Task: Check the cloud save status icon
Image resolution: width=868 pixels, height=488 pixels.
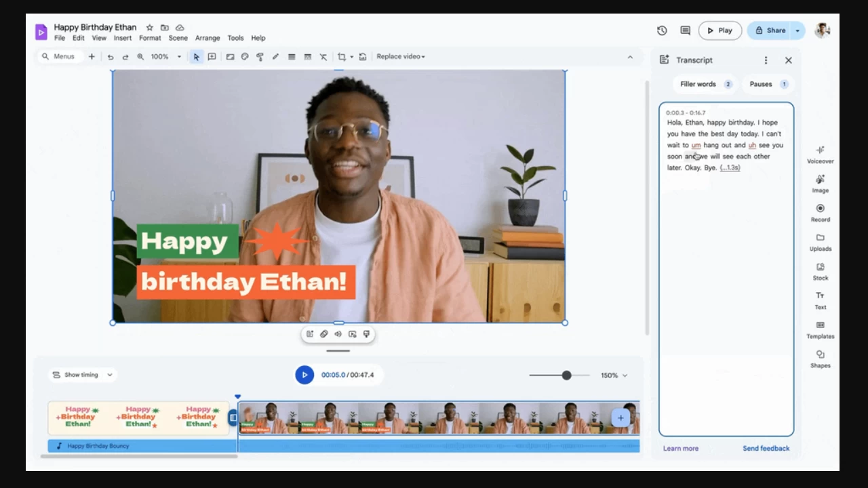Action: point(180,28)
